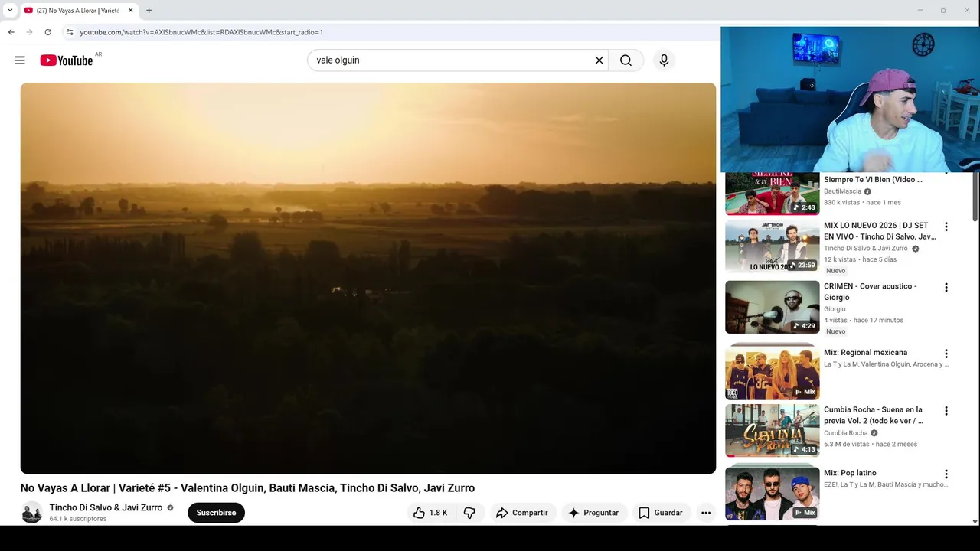Open options for Mix: Regional mexicana

[x=946, y=354]
